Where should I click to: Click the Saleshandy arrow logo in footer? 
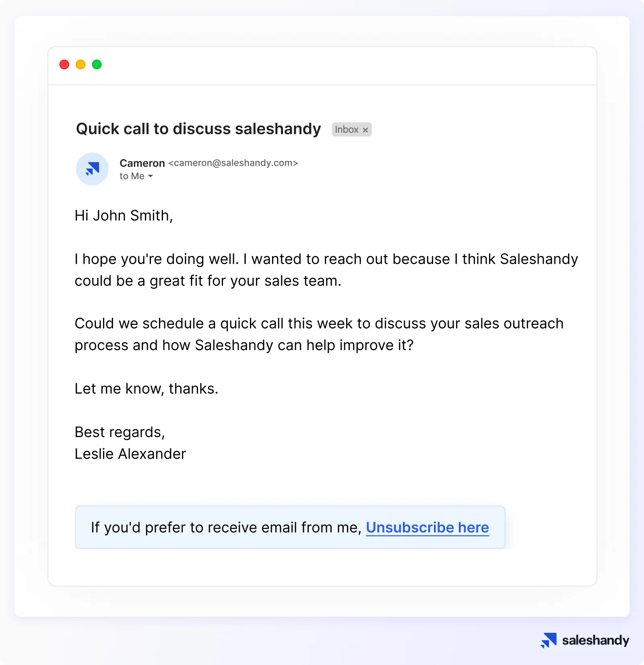(549, 640)
